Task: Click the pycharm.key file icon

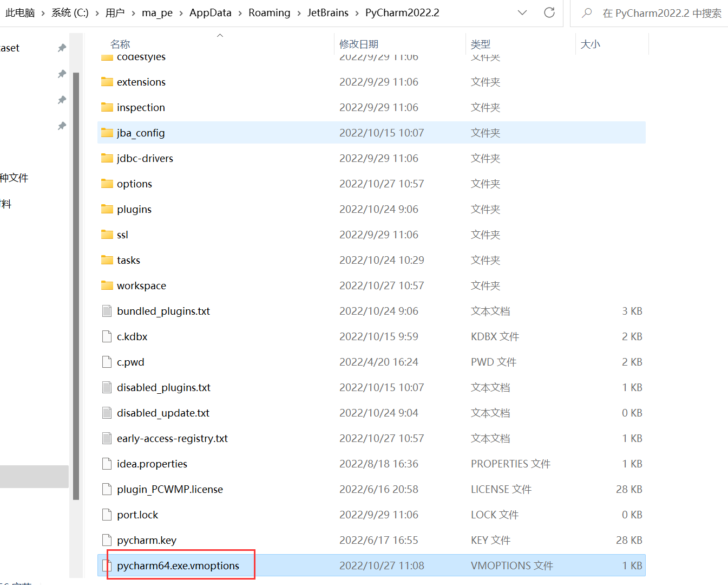Action: (107, 540)
